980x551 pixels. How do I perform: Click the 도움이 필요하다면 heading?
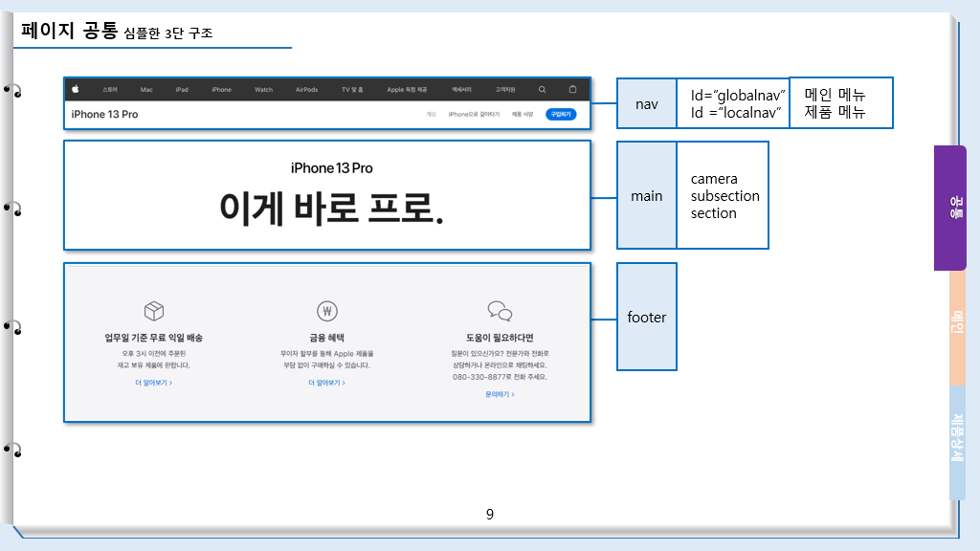point(500,338)
